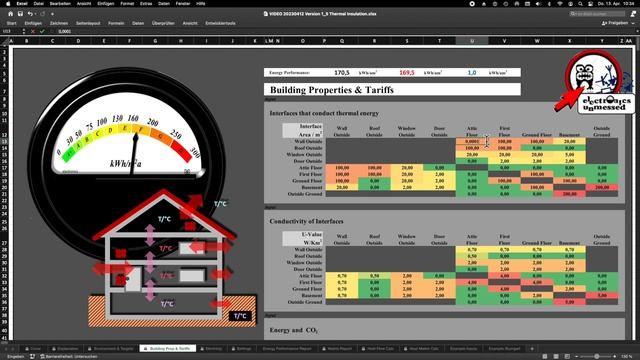Image resolution: width=640 pixels, height=360 pixels.
Task: Switch to the Environment & Targets sheet tab
Action: [111, 349]
